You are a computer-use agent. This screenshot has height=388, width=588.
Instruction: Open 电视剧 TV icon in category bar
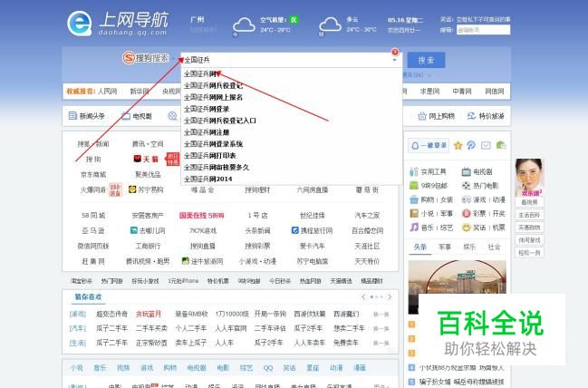coord(126,116)
